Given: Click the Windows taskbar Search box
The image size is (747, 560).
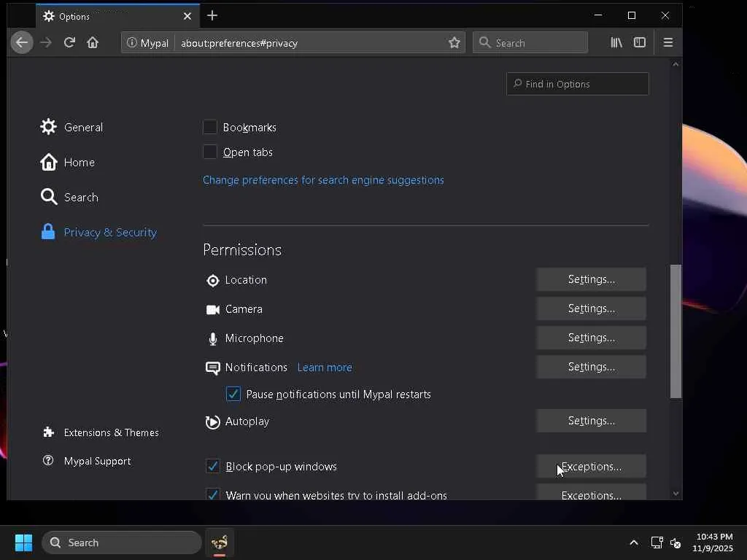Looking at the screenshot, I should (122, 542).
